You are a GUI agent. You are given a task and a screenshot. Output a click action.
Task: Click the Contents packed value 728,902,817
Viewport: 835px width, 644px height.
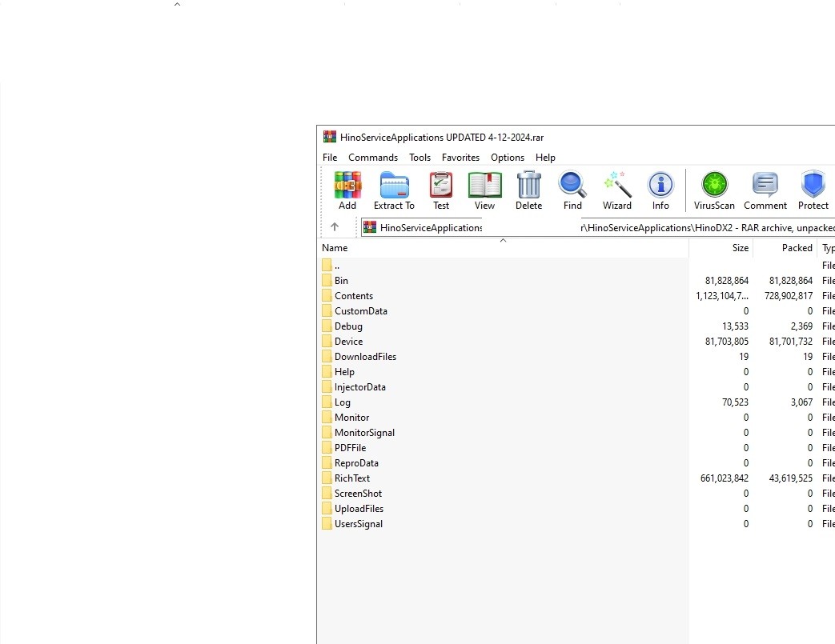(789, 296)
